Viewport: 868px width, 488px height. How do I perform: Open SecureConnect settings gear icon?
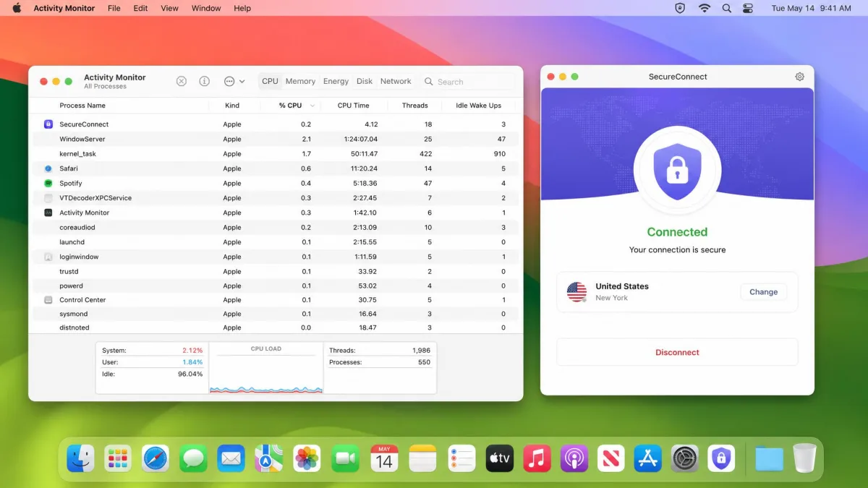pyautogui.click(x=799, y=77)
